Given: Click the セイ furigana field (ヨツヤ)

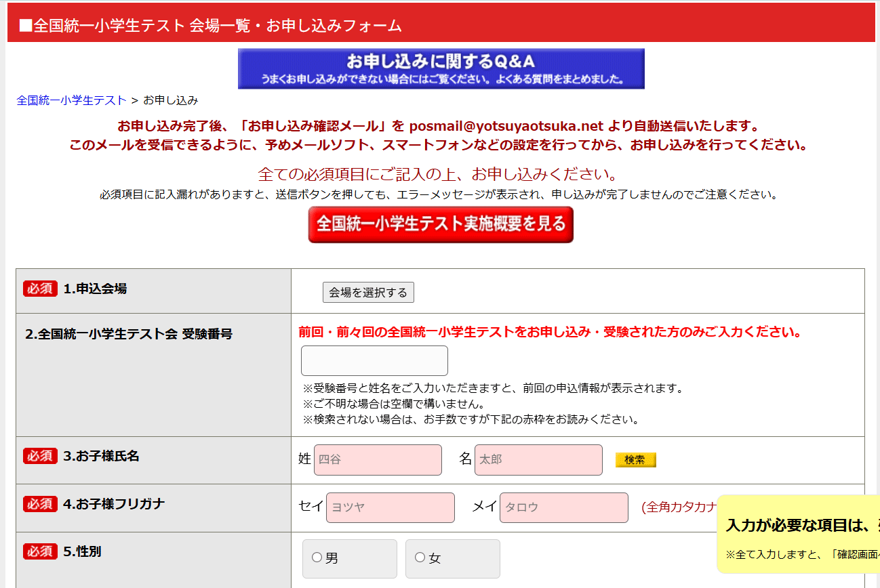Looking at the screenshot, I should point(390,507).
